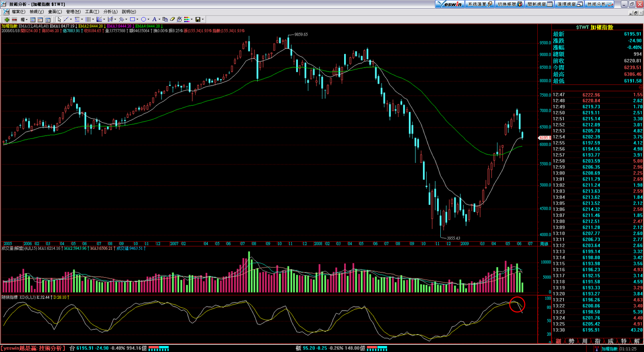Click the 系統選單 button
The width and height of the screenshot is (644, 352).
coord(480,4)
